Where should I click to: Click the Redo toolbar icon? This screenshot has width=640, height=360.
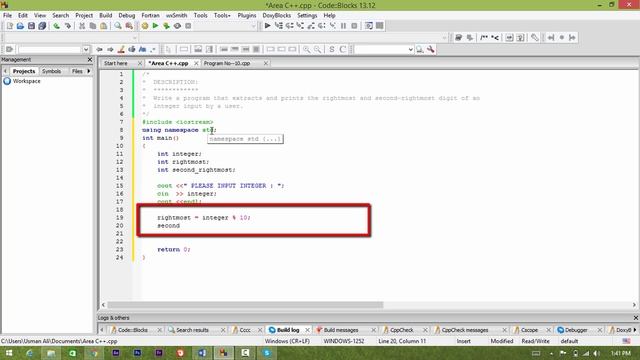coord(68,26)
